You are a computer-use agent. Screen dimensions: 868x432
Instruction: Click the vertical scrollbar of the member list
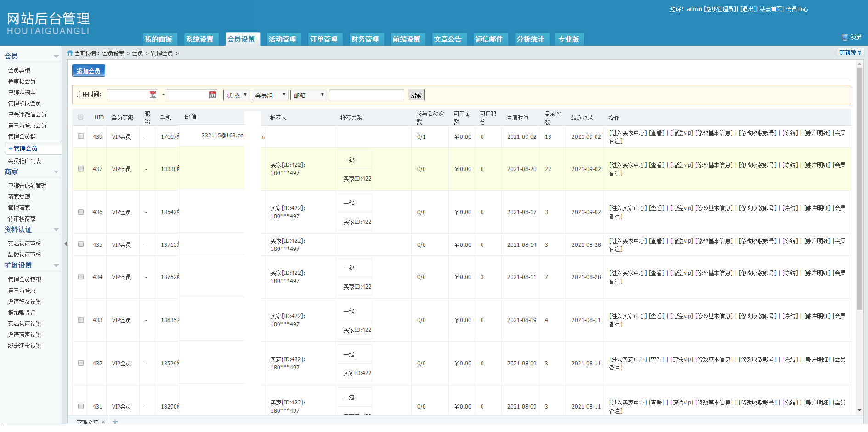click(x=859, y=188)
